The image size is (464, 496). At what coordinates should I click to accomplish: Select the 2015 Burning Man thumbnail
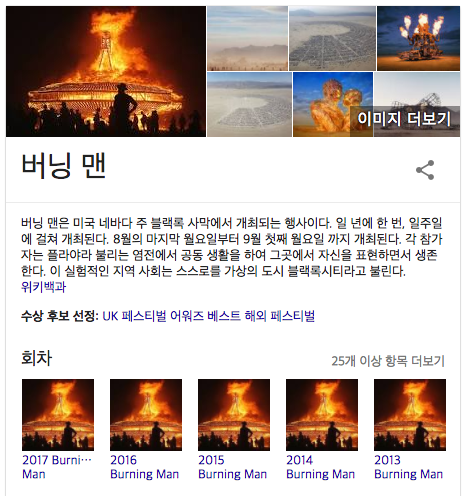coord(234,415)
